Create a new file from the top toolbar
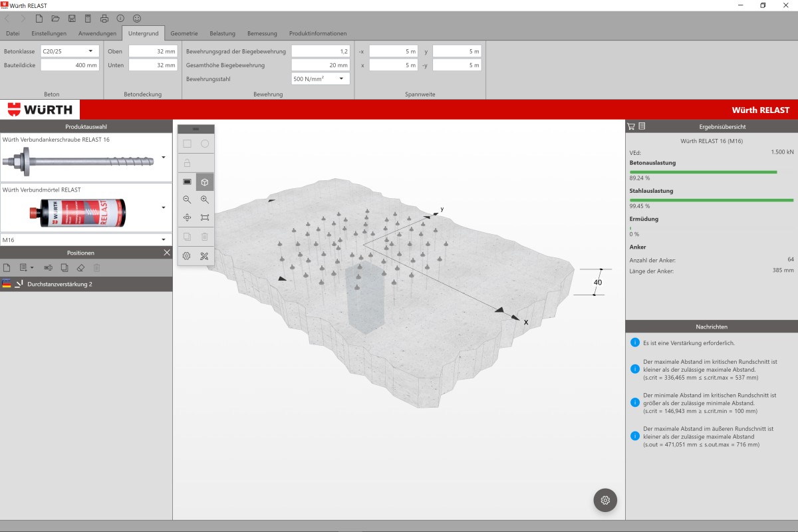The width and height of the screenshot is (798, 532). point(39,19)
